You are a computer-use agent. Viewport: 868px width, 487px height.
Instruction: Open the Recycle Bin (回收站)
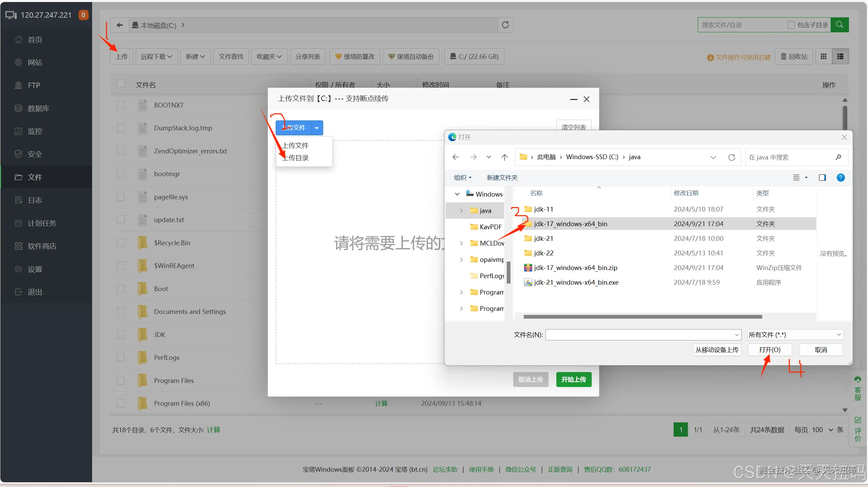(794, 56)
